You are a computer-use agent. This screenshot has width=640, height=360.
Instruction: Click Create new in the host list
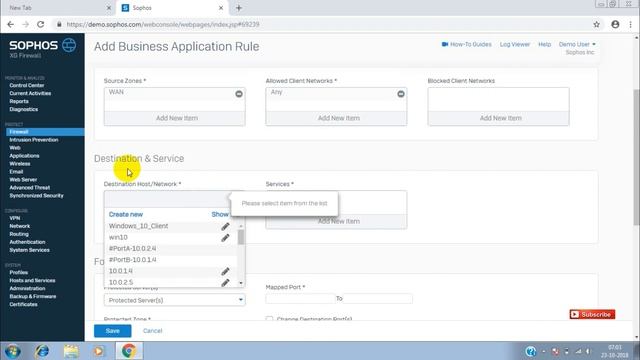coord(126,214)
